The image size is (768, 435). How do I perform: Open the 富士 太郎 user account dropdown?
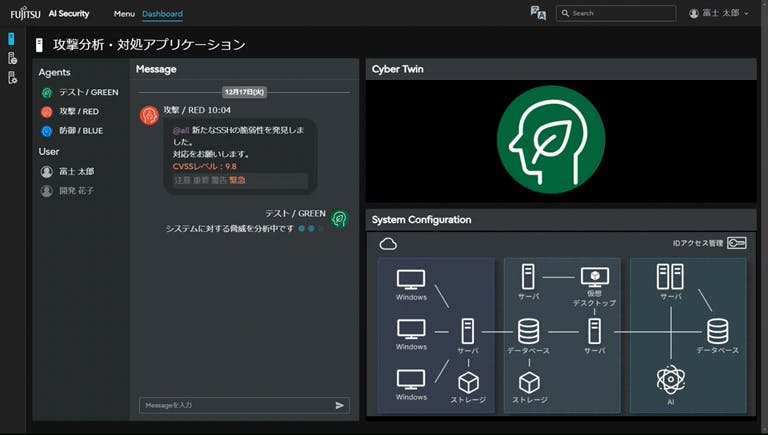tap(719, 13)
